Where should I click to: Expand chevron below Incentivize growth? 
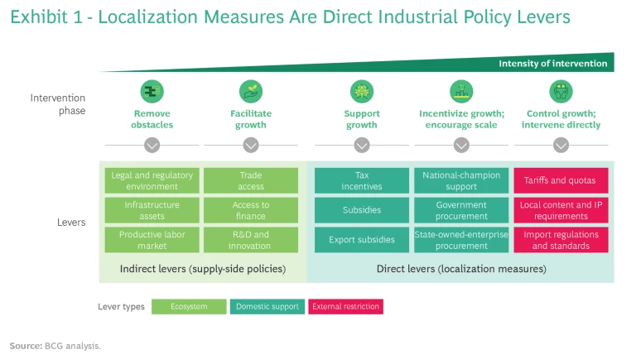coord(461,145)
